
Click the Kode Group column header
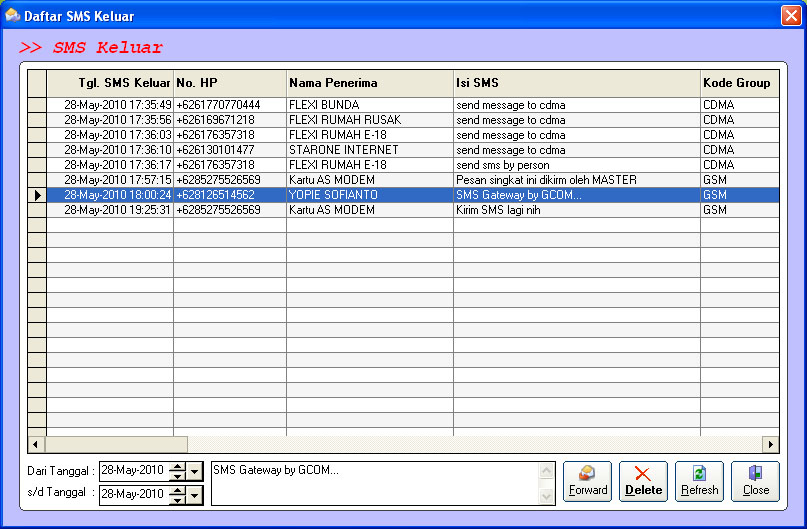click(738, 83)
